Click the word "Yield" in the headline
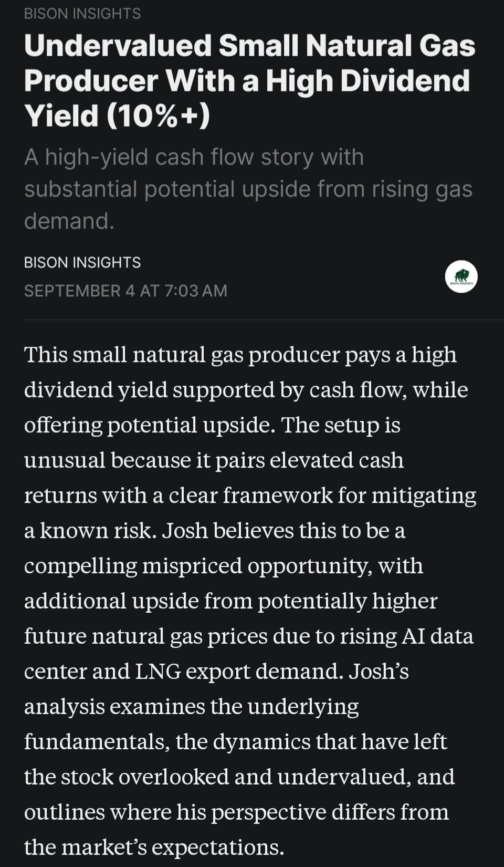The image size is (504, 867). coord(61,116)
